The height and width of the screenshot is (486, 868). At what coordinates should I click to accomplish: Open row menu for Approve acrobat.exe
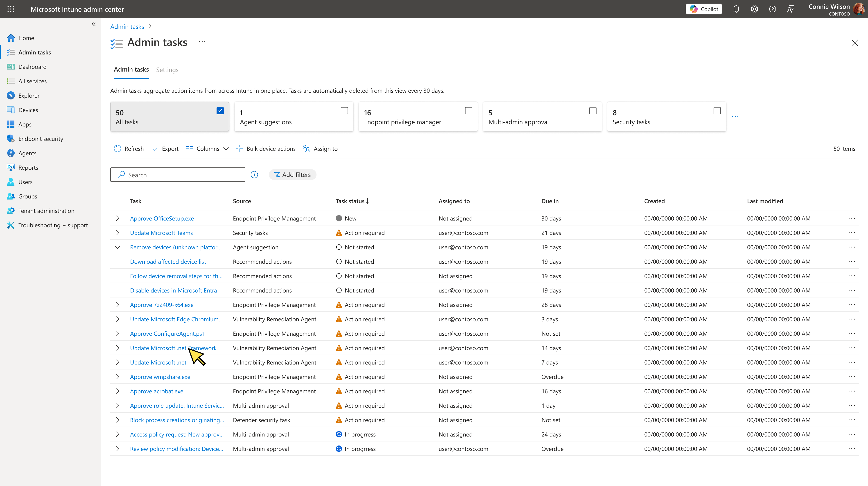(852, 391)
